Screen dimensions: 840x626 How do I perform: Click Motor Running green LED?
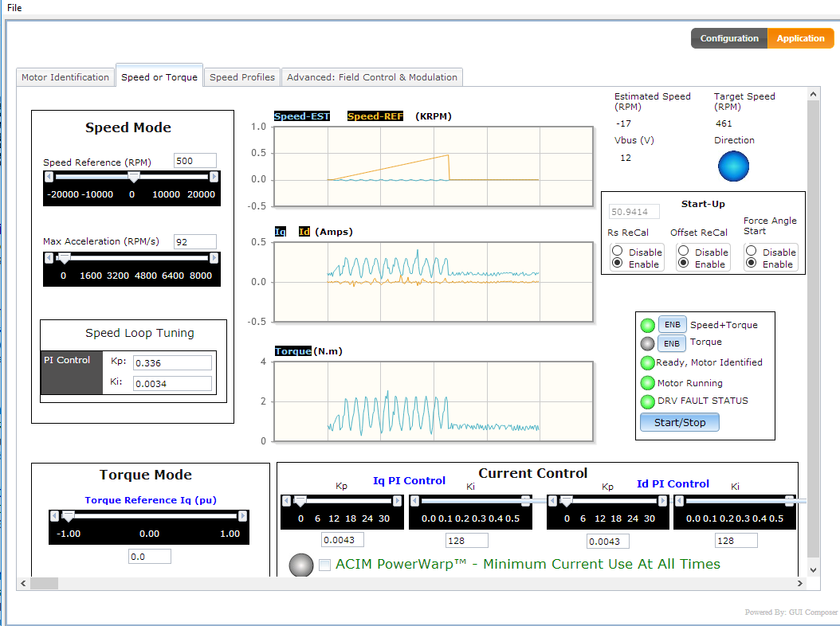pos(648,383)
